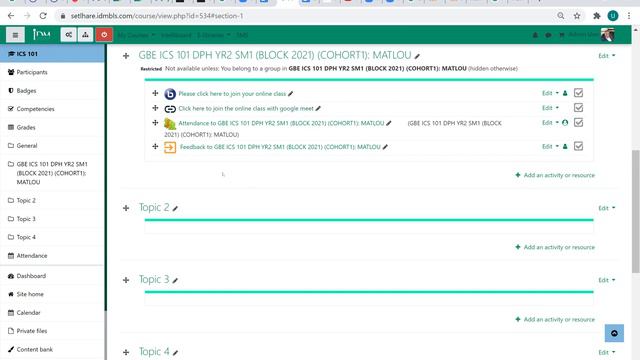The height and width of the screenshot is (360, 640).
Task: Open Edit dropdown for Attendance activity
Action: click(x=550, y=123)
